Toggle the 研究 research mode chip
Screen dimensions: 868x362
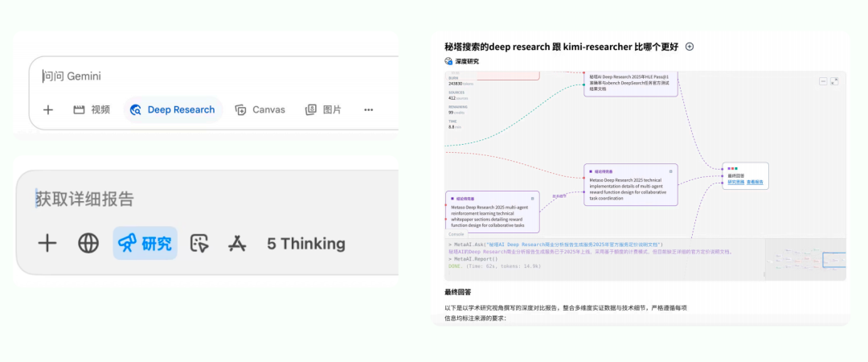pos(145,243)
